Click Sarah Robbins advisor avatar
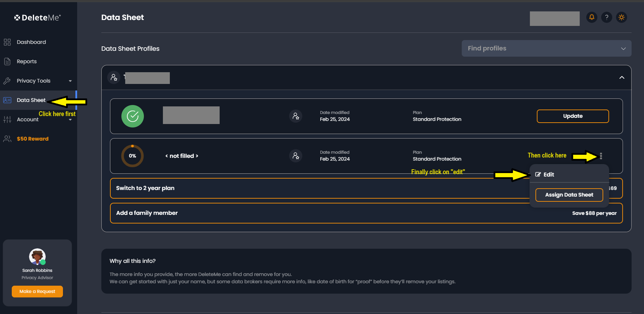The height and width of the screenshot is (314, 644). pos(37,257)
